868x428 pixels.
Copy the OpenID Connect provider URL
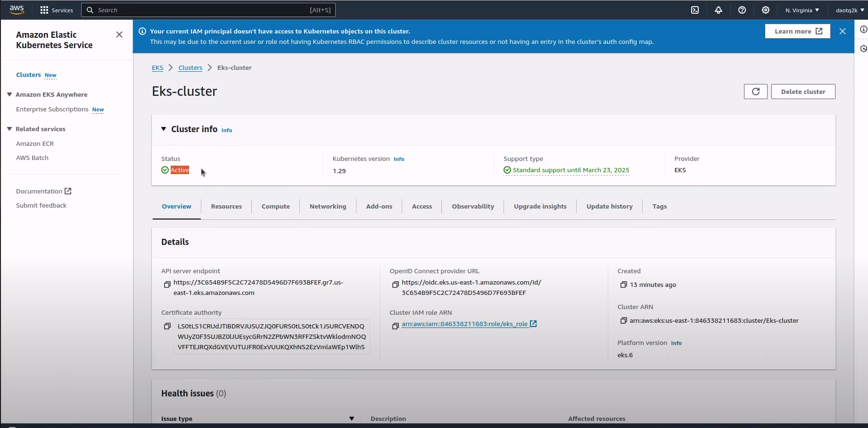pyautogui.click(x=395, y=285)
